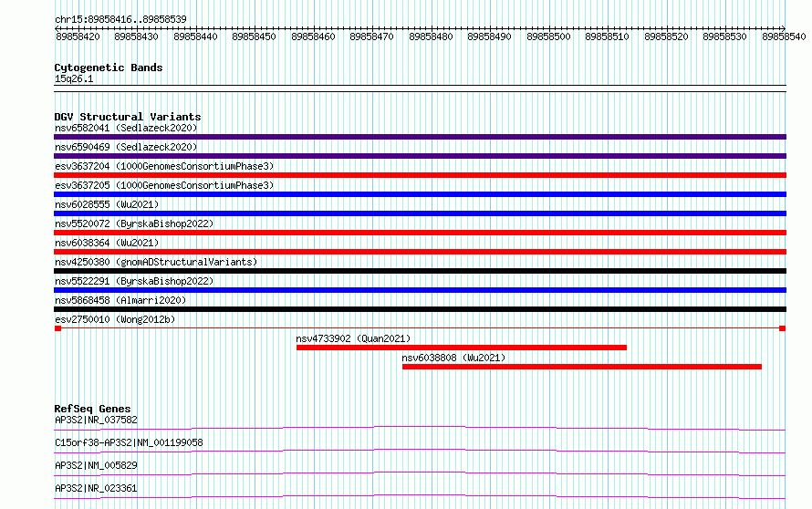Click ruler position 89858460

313,36
